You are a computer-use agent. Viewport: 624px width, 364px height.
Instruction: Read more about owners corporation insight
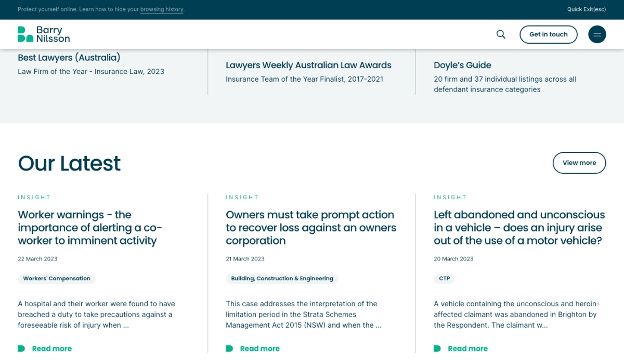pyautogui.click(x=259, y=348)
